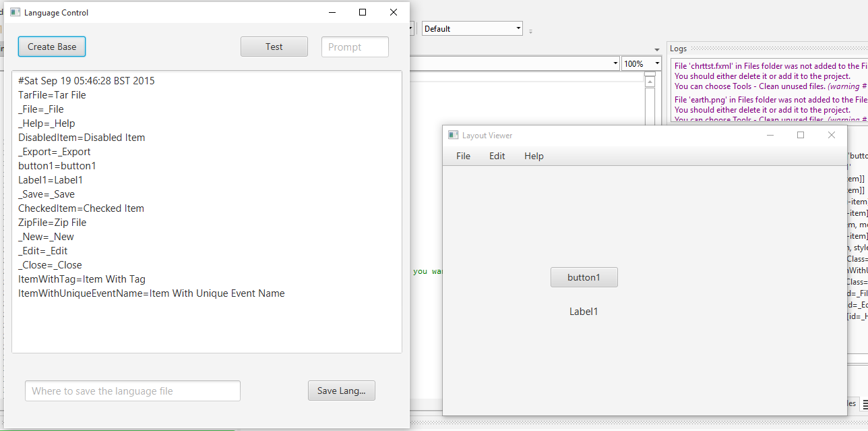The width and height of the screenshot is (868, 431).
Task: Click the Logs panel title
Action: (679, 49)
